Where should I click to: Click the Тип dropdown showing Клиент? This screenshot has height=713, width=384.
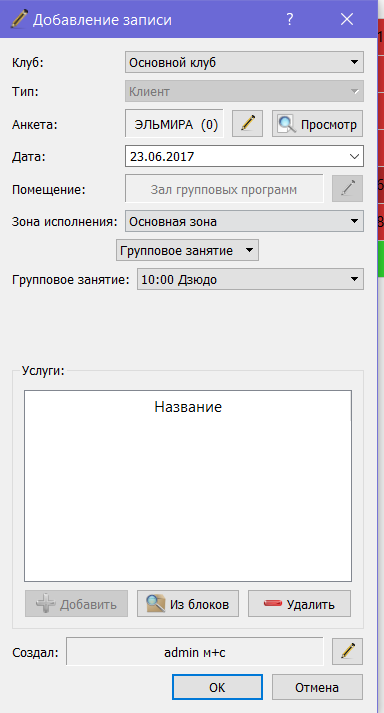click(x=244, y=91)
